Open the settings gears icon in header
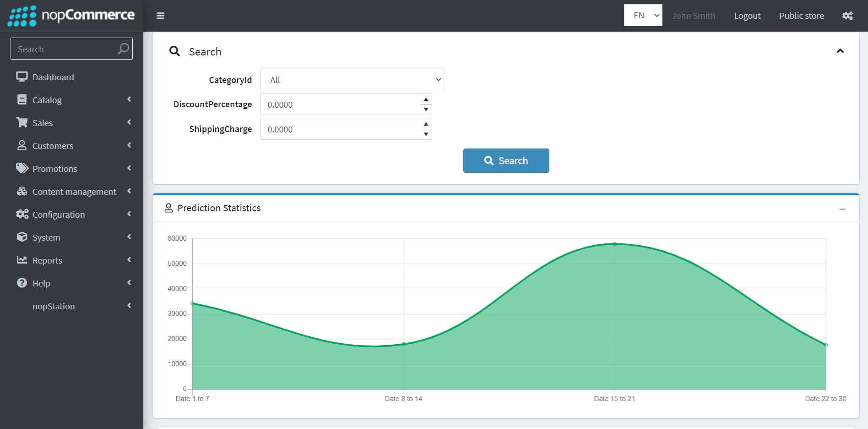 pyautogui.click(x=847, y=16)
